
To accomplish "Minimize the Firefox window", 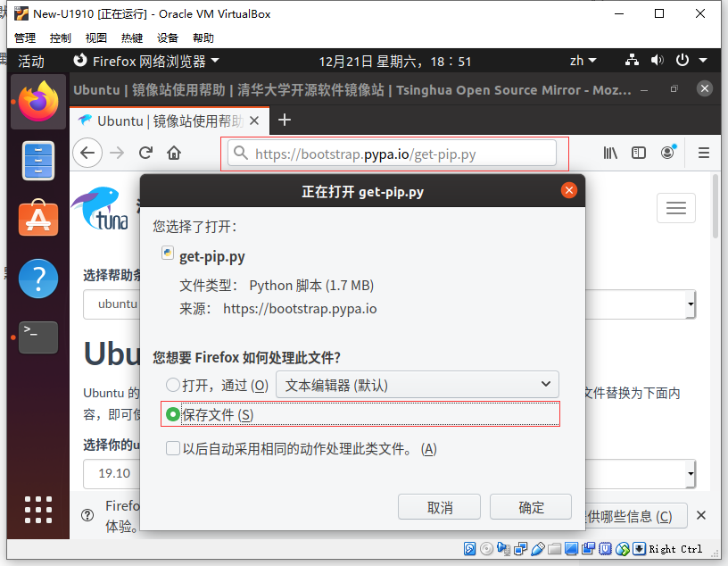I will 644,89.
